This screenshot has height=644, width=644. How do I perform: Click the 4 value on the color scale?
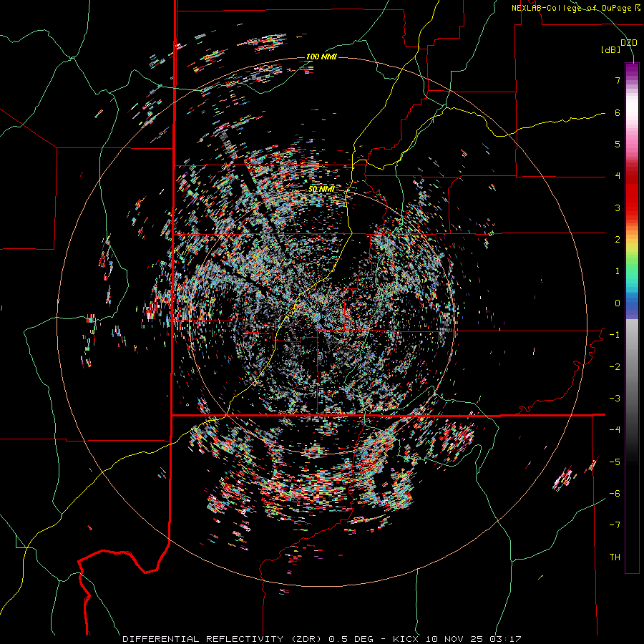[618, 176]
